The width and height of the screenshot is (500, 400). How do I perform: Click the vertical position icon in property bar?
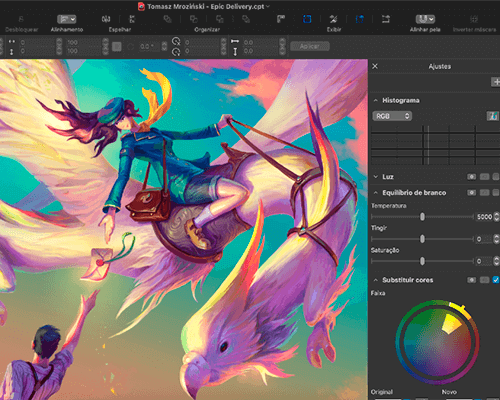pyautogui.click(x=12, y=52)
